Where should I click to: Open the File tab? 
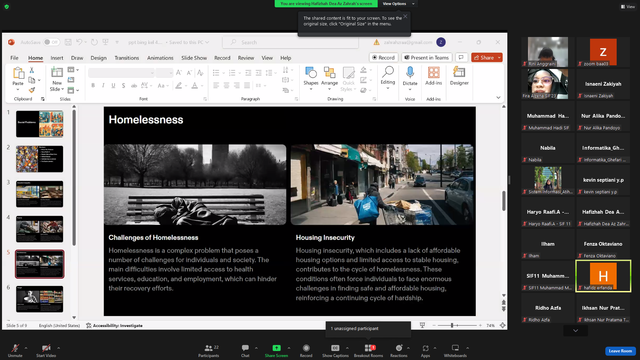click(14, 58)
